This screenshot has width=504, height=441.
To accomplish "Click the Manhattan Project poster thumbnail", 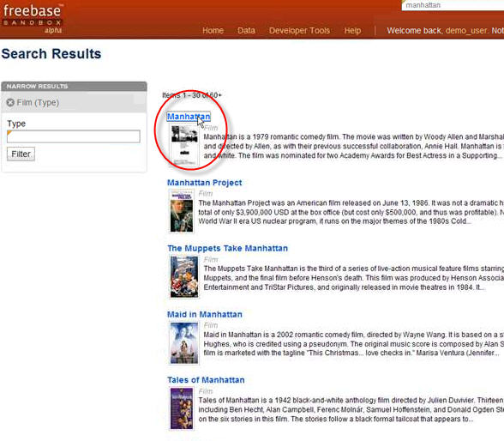I will pos(182,211).
